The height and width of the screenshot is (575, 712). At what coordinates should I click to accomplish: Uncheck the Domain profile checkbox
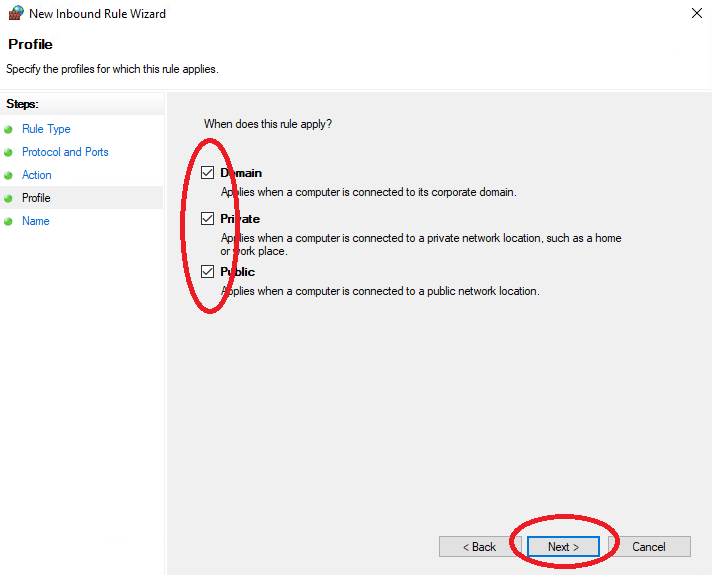[208, 173]
